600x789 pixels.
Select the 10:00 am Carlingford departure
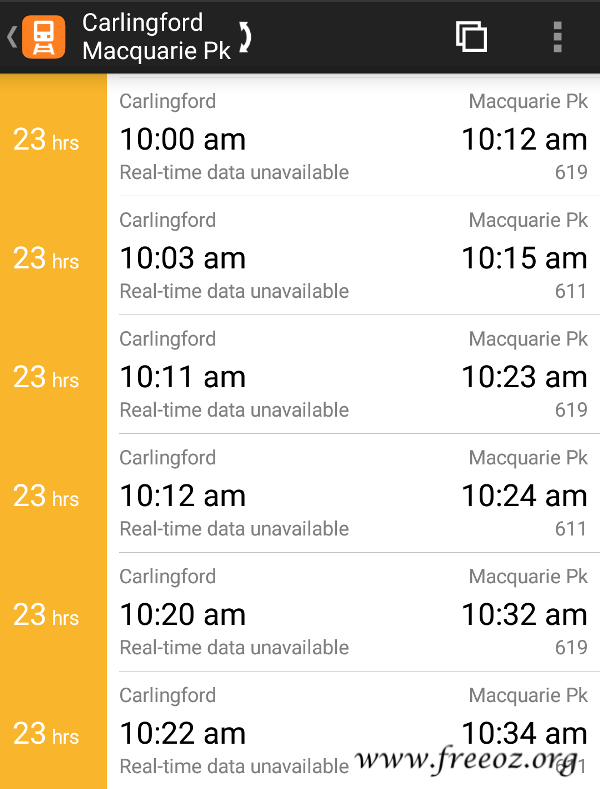coord(353,136)
